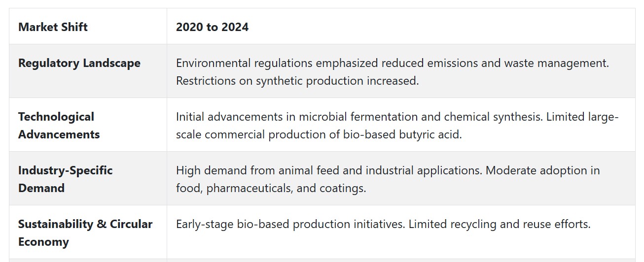Click the limited recycling and reuse efforts sentence
The width and height of the screenshot is (644, 262).
pos(500,224)
